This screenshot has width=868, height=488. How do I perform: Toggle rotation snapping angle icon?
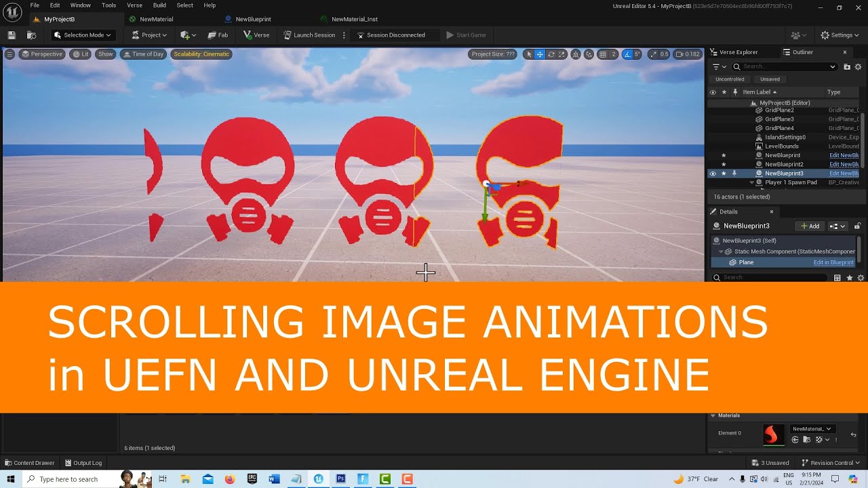[627, 54]
